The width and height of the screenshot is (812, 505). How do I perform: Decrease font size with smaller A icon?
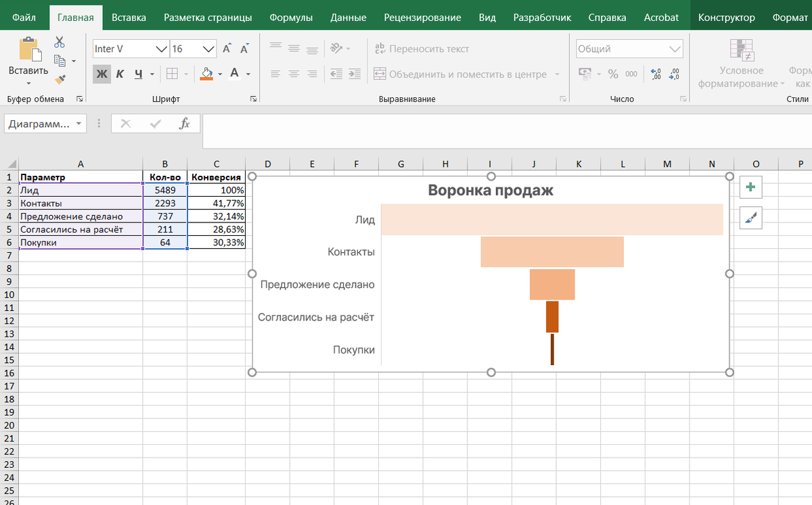(x=245, y=49)
